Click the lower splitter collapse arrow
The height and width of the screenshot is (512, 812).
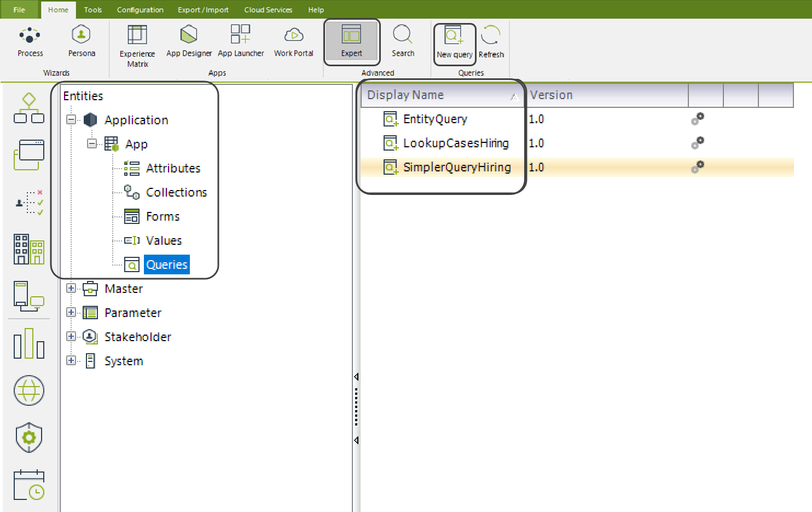(x=356, y=440)
